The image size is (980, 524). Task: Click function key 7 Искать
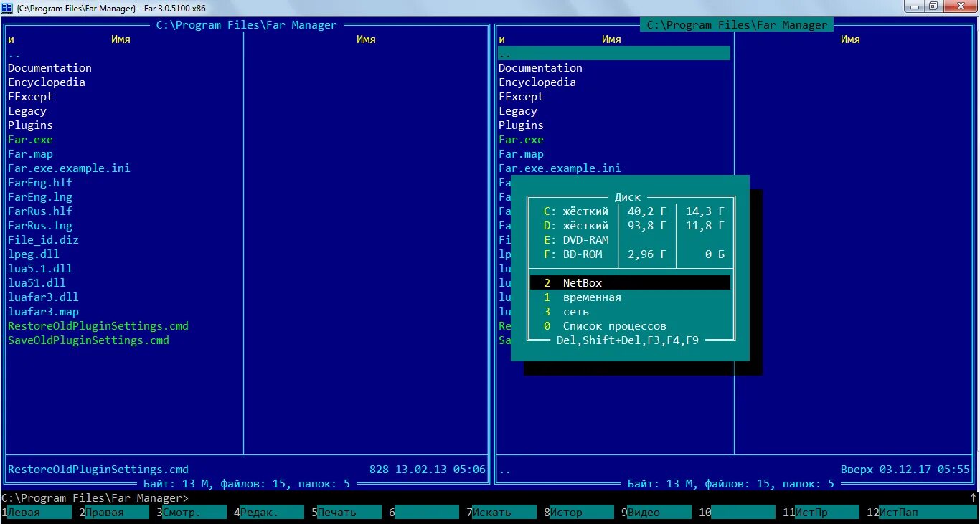coord(501,513)
